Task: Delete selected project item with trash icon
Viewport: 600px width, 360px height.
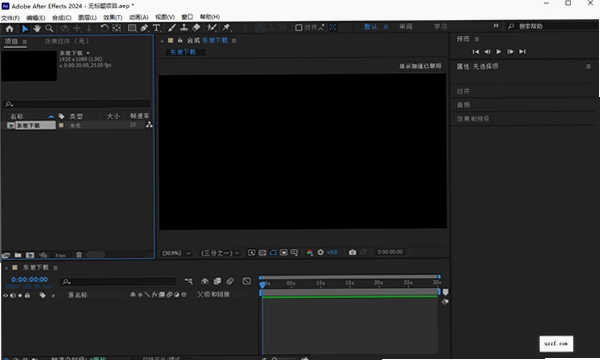Action: (x=79, y=255)
